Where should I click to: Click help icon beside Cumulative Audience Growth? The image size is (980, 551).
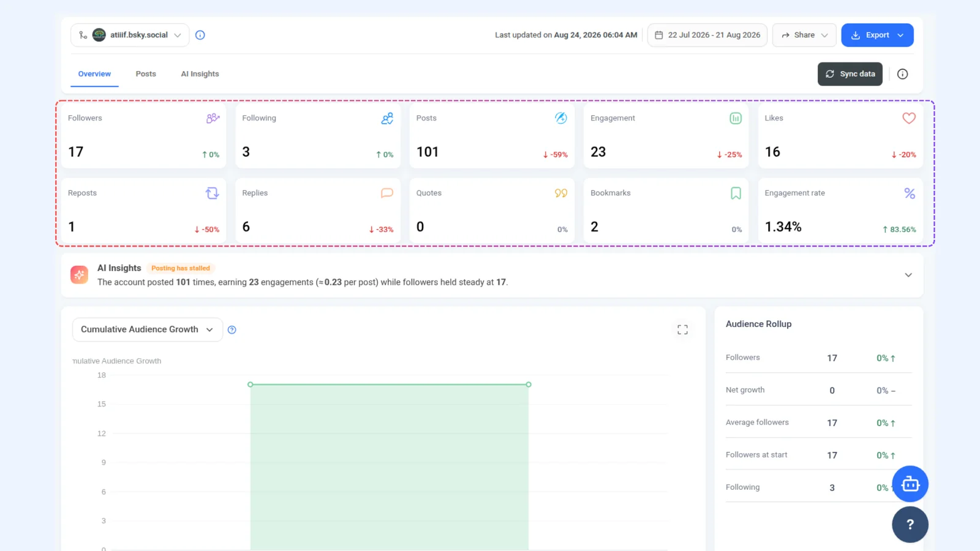[232, 330]
